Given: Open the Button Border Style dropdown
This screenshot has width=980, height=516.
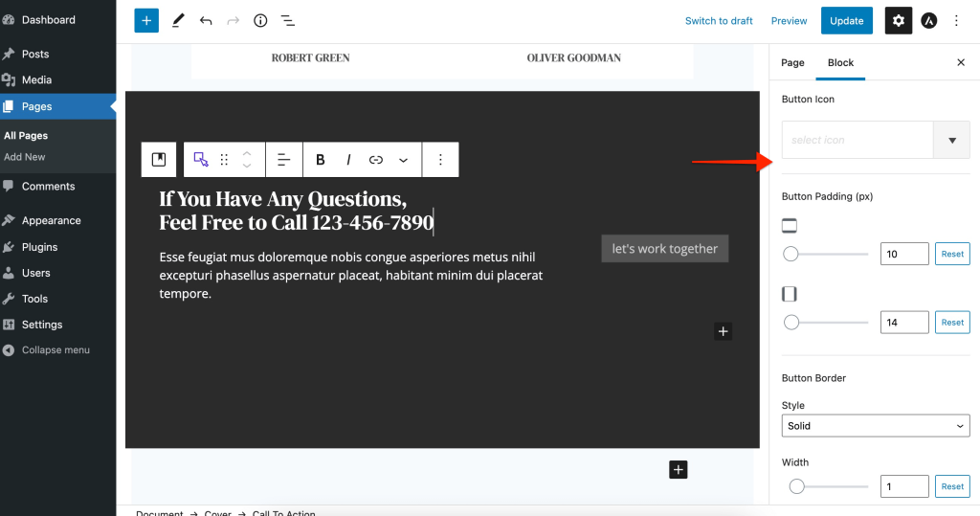Looking at the screenshot, I should (x=875, y=426).
